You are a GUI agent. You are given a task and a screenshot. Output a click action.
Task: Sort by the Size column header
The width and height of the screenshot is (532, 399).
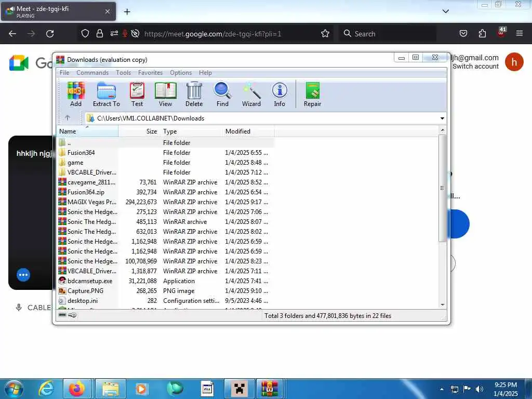pyautogui.click(x=138, y=131)
